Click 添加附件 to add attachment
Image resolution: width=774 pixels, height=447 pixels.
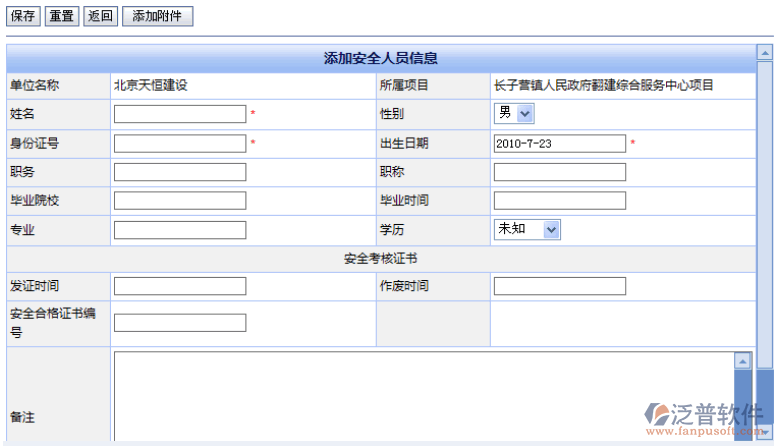click(x=157, y=16)
